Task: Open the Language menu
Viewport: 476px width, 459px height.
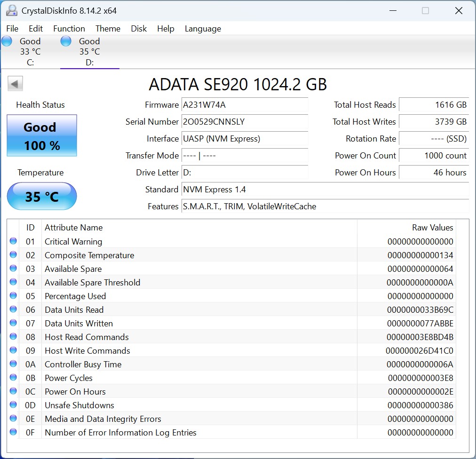Action: 203,29
